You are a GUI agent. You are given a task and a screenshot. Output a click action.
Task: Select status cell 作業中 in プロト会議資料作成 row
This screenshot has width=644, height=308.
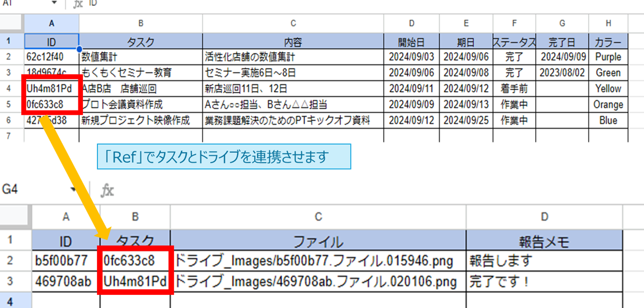click(514, 105)
